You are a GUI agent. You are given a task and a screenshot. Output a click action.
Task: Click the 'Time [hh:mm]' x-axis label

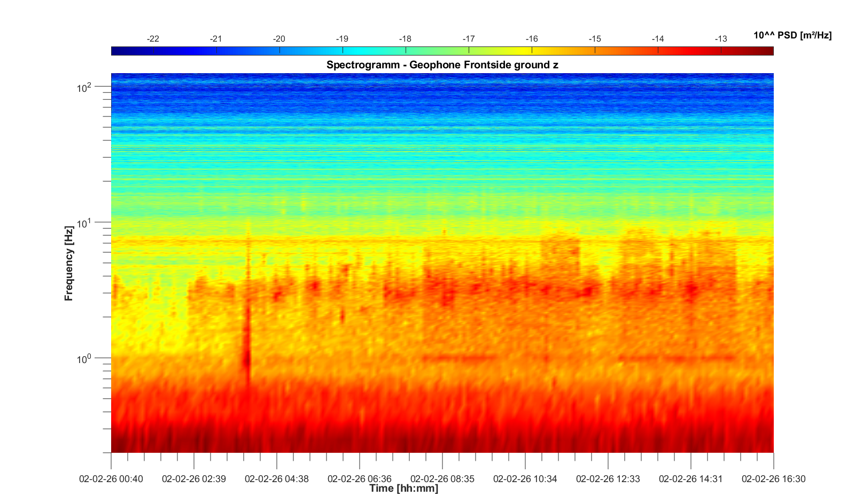[x=403, y=489]
